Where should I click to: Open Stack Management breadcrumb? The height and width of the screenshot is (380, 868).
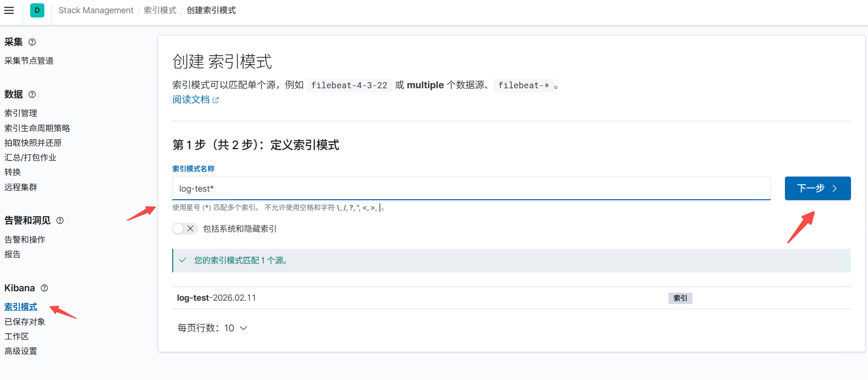(x=96, y=10)
